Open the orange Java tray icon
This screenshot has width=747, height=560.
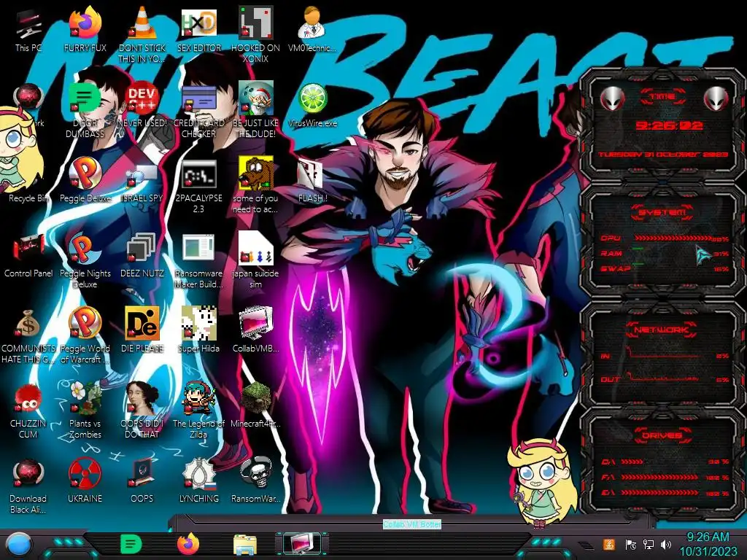point(609,544)
